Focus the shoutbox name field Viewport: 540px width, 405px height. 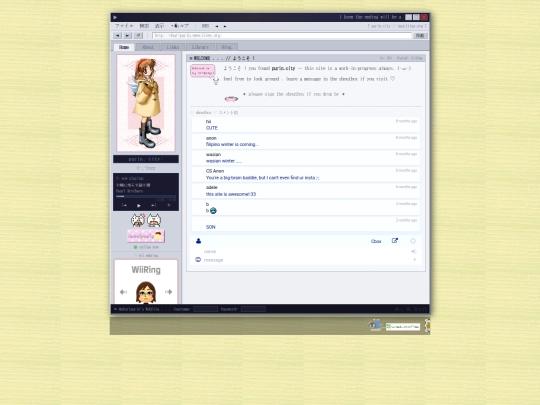(x=306, y=251)
